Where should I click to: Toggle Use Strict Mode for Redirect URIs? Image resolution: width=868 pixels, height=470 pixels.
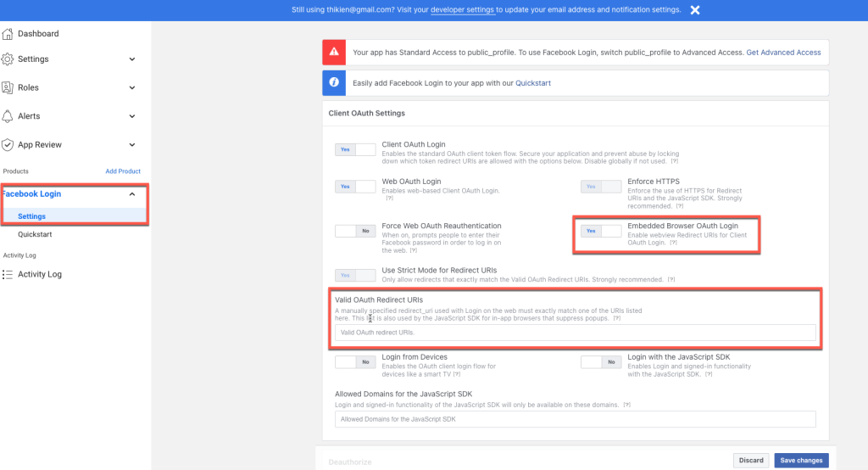tap(355, 276)
